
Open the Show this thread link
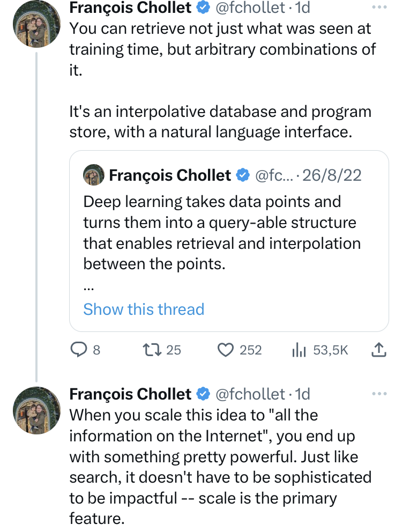(144, 309)
